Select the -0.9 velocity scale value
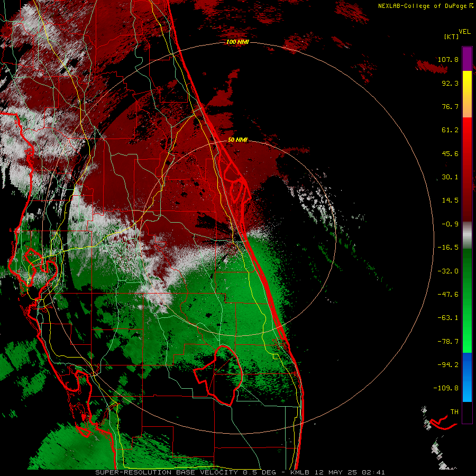This screenshot has width=476, height=476. 450,224
